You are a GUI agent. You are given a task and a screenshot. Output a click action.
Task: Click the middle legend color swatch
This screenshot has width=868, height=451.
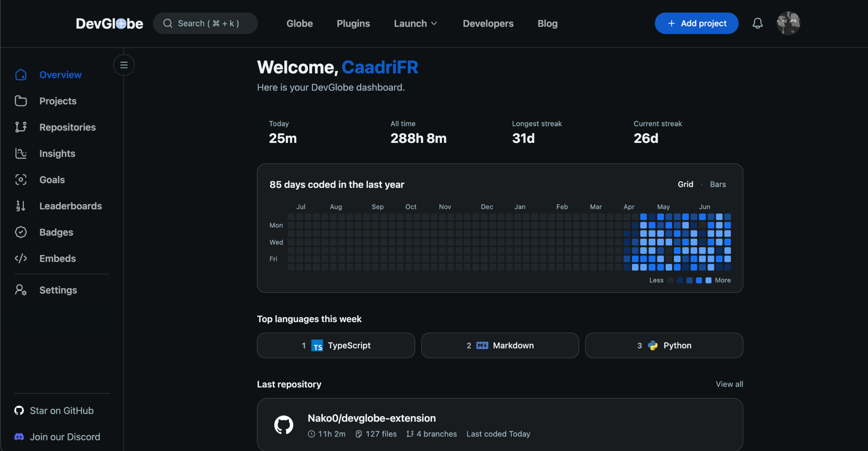[x=689, y=280]
